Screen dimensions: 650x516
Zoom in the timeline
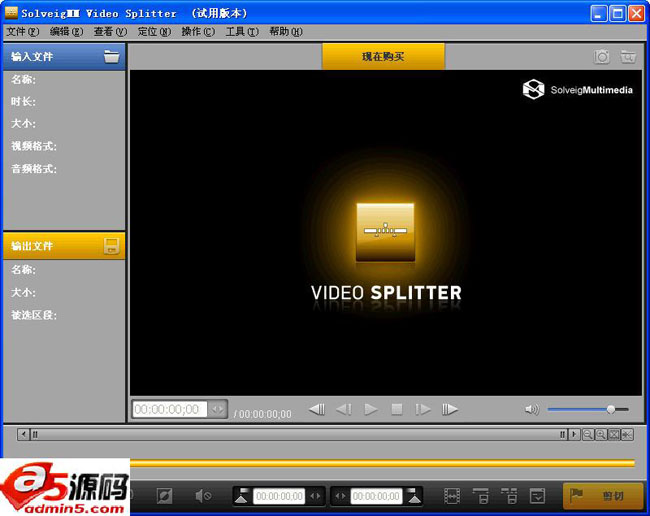tap(601, 434)
